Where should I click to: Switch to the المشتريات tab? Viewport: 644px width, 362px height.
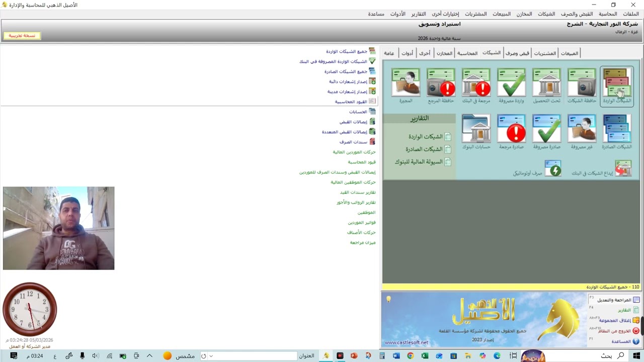pos(545,53)
